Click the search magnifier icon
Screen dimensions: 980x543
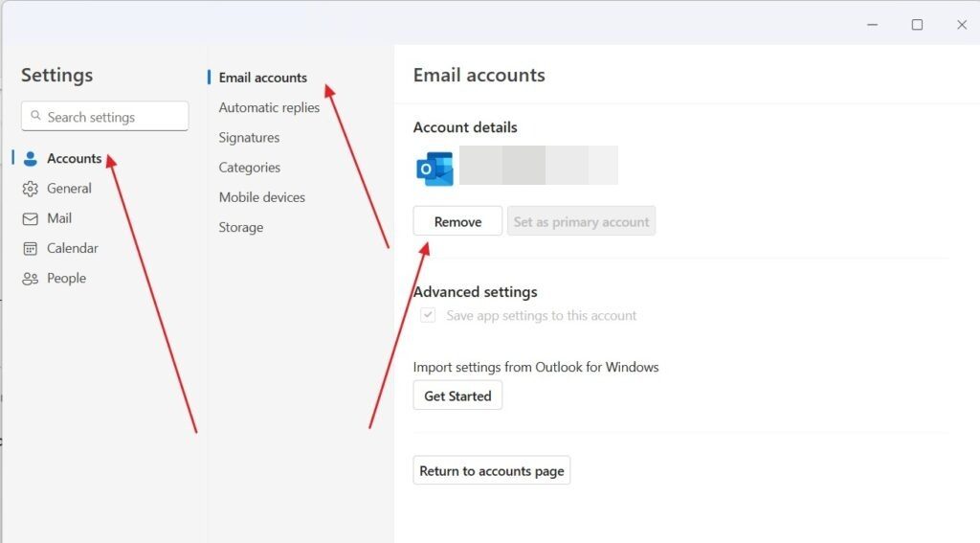coord(35,117)
